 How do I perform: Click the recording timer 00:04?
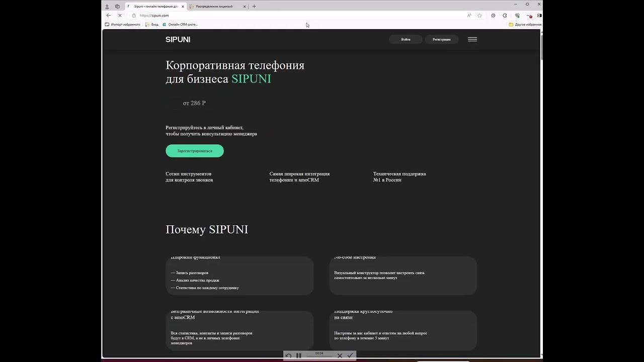[319, 353]
